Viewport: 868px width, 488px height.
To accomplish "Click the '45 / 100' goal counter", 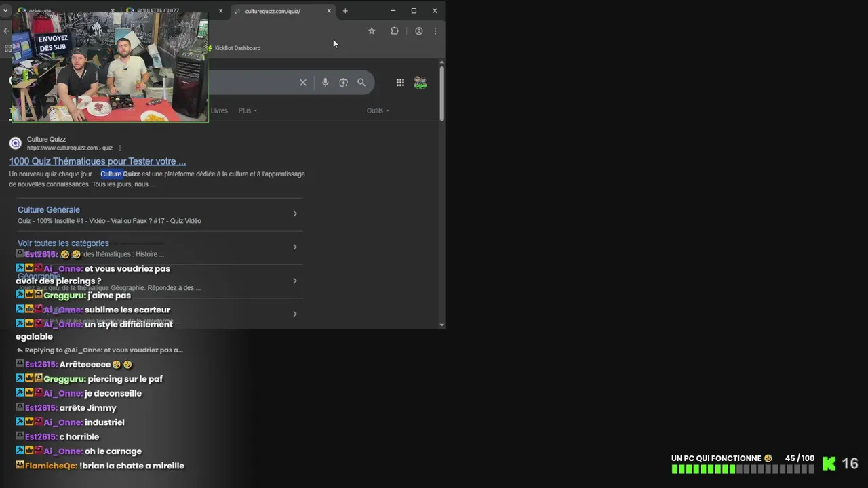I will tap(800, 458).
